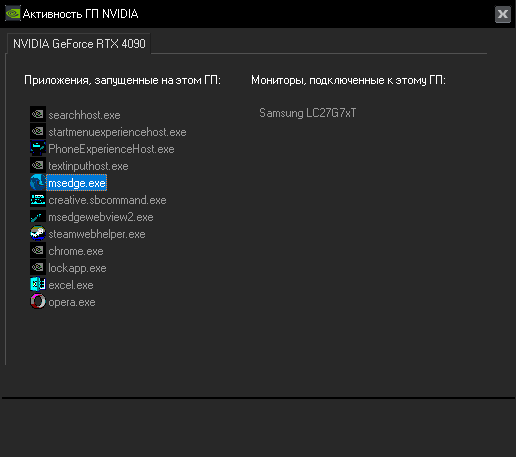Image resolution: width=516 pixels, height=457 pixels.
Task: Click the Samsung LC27G7xT monitor entry
Action: [308, 113]
